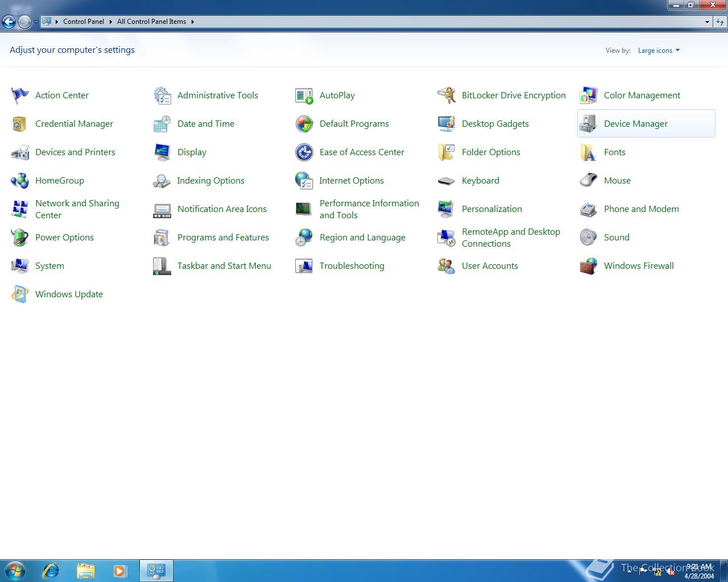728x582 pixels.
Task: Click the muted volume tray icon
Action: pos(671,572)
